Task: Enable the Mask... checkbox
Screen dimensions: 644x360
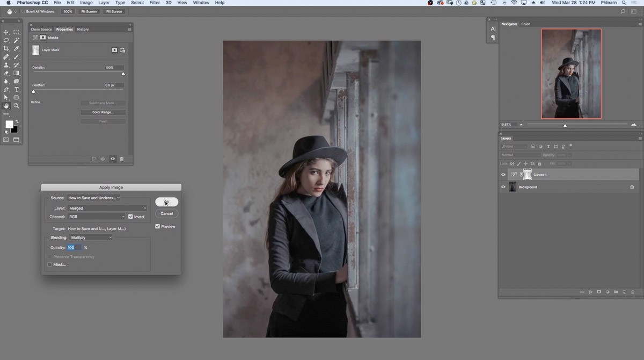Action: tap(50, 264)
